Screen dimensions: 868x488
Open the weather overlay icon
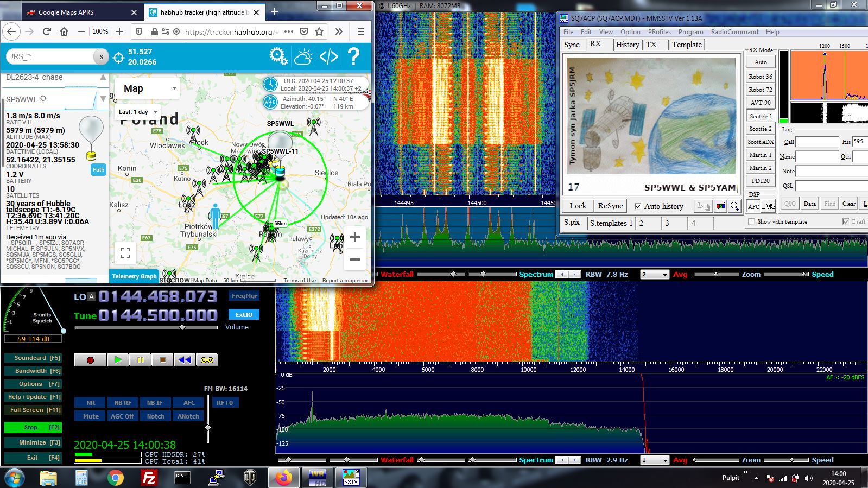[303, 56]
